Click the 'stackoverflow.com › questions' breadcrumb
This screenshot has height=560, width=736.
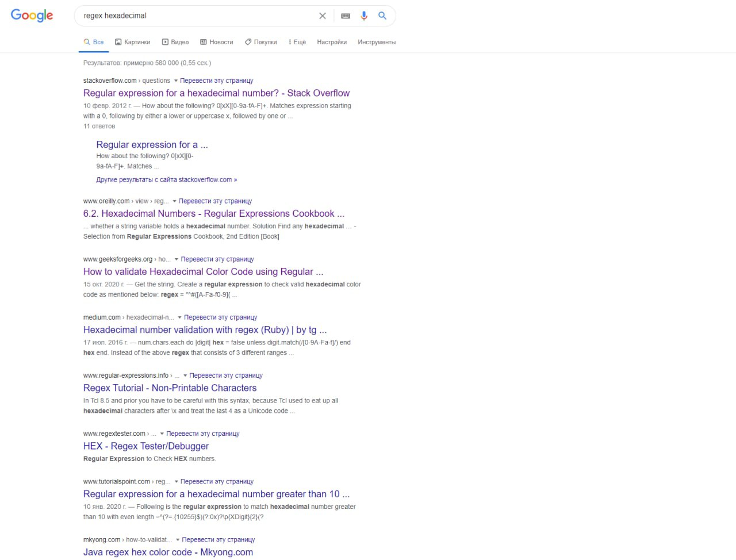[x=126, y=80]
